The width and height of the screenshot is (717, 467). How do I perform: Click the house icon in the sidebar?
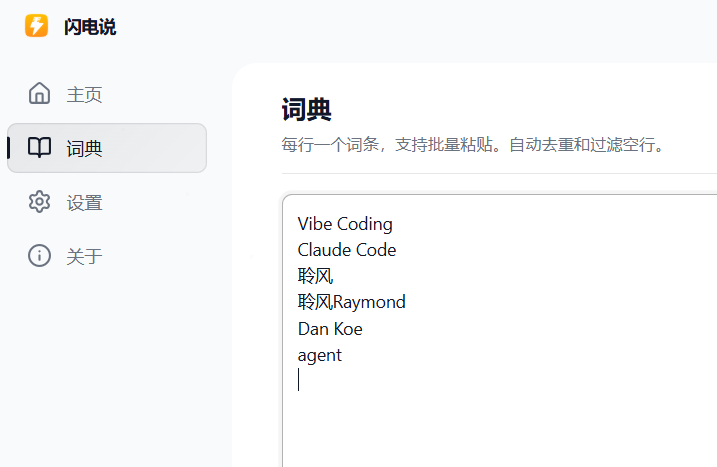pos(40,94)
